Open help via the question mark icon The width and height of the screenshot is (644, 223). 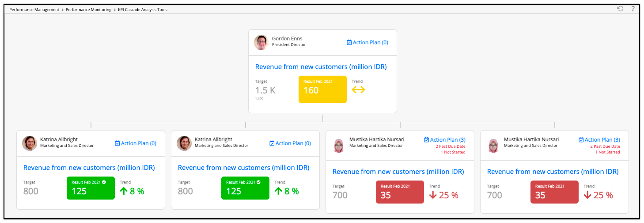pyautogui.click(x=633, y=8)
